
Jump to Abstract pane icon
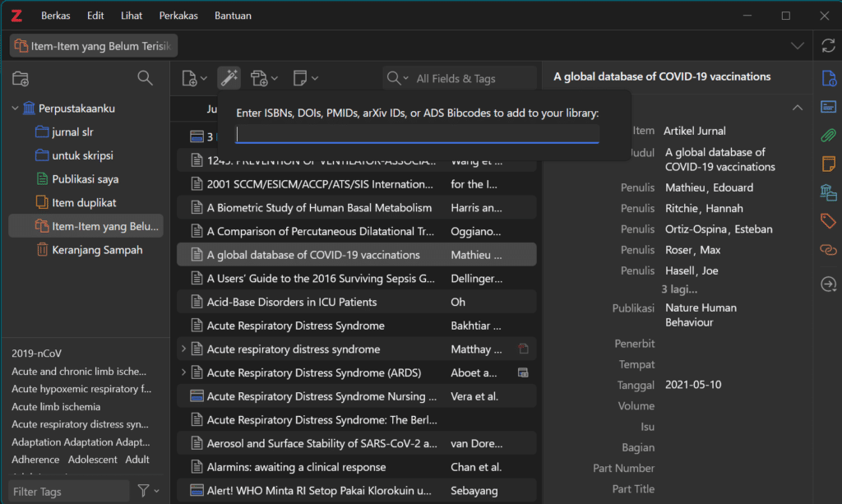829,107
